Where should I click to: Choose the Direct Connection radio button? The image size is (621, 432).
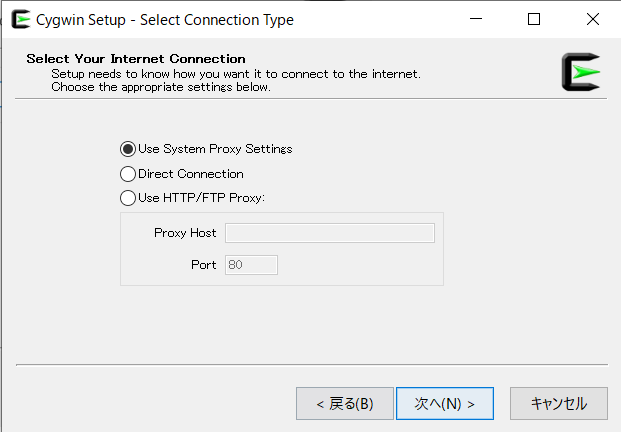pos(128,174)
